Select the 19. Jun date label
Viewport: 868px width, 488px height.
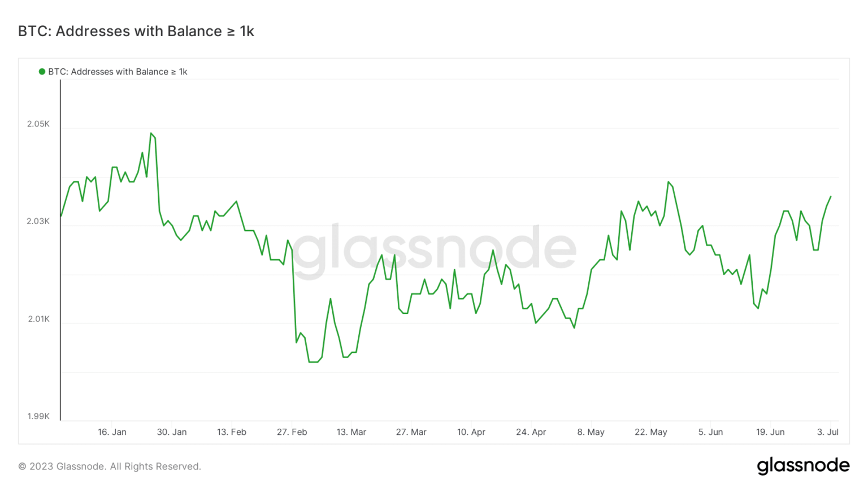point(770,432)
